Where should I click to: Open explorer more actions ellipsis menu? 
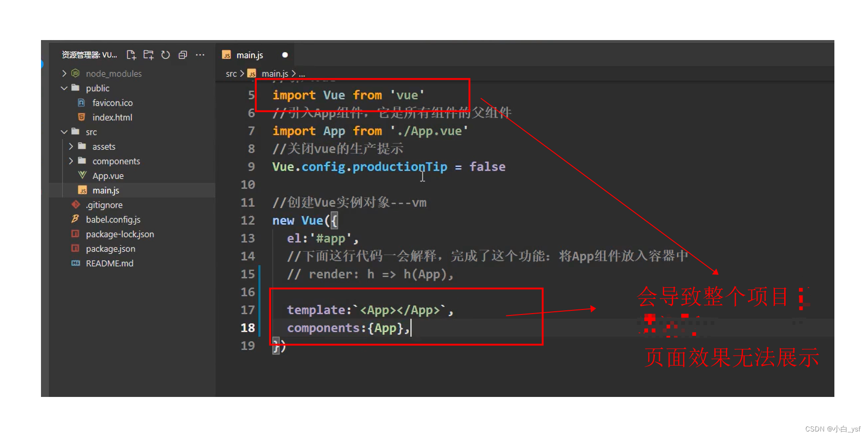tap(200, 55)
